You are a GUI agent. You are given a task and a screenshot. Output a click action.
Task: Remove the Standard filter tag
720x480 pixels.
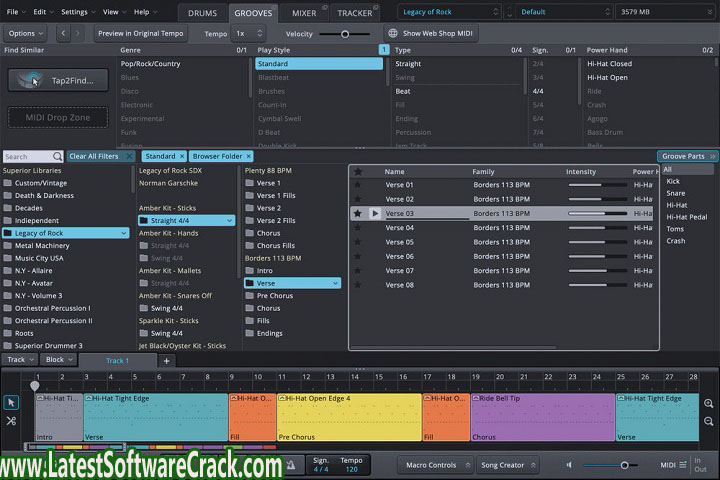(x=182, y=156)
